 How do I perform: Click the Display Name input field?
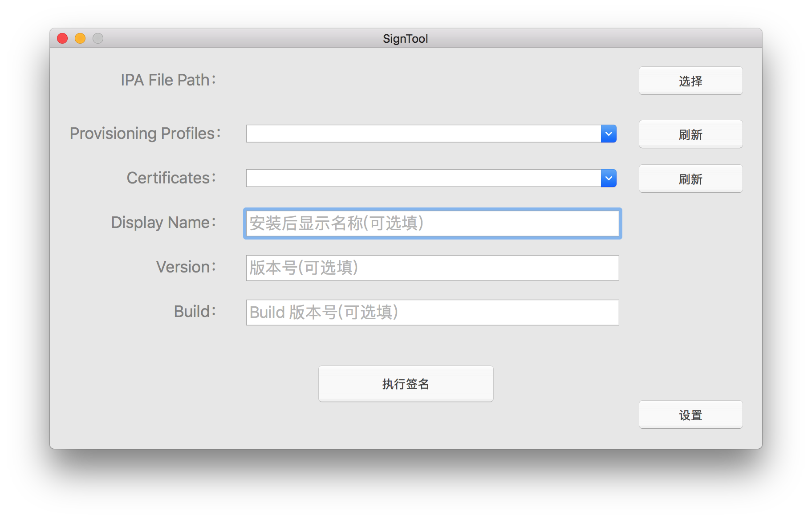coord(432,223)
